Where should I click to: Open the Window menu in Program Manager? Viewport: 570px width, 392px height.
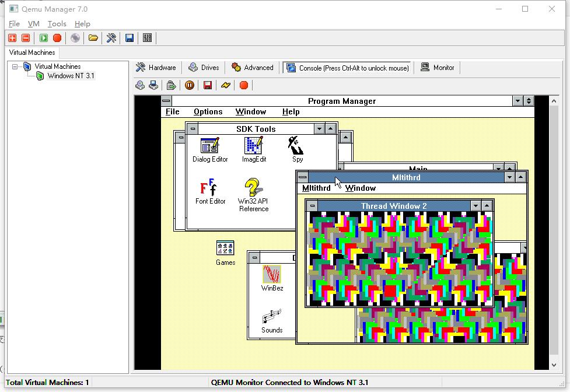(x=250, y=111)
